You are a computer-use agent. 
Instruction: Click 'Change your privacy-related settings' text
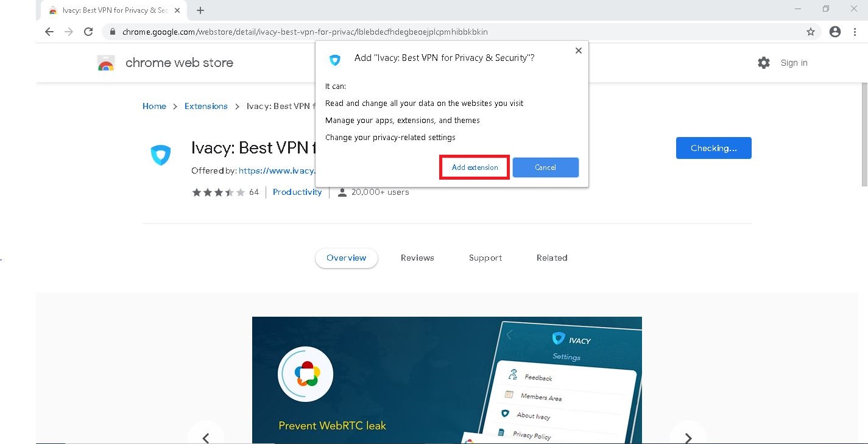click(390, 138)
